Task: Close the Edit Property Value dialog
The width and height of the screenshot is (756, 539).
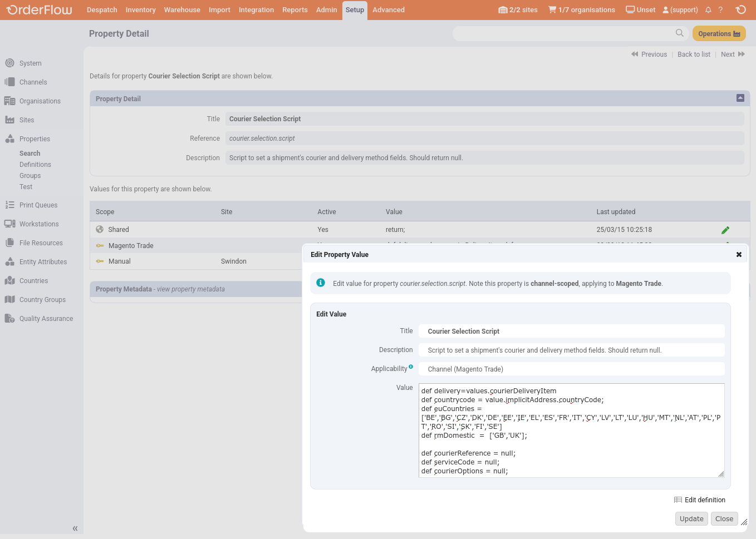Action: (739, 255)
